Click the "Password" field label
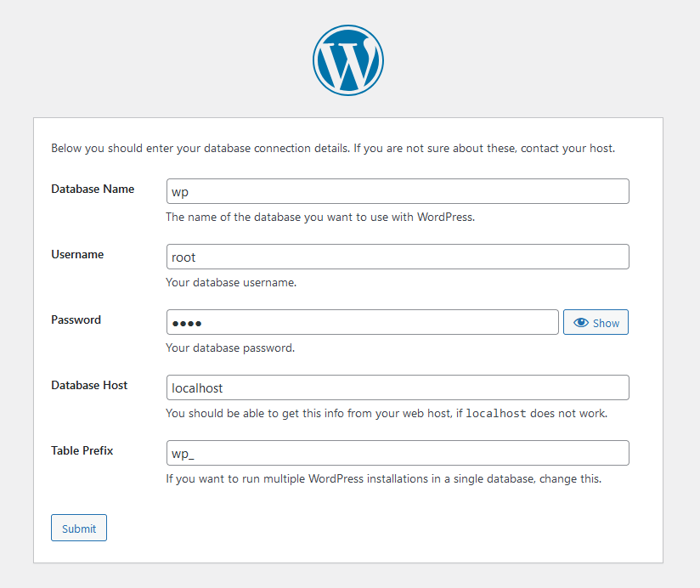Image resolution: width=700 pixels, height=588 pixels. click(x=76, y=319)
